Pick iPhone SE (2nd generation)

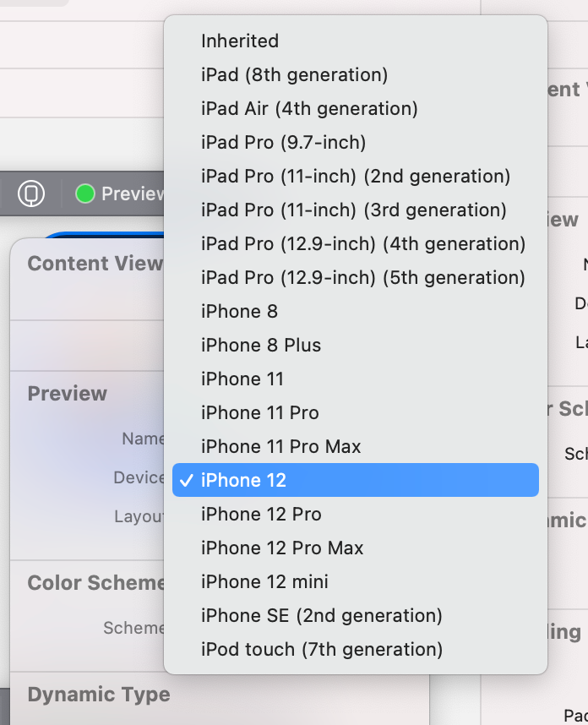coord(321,615)
